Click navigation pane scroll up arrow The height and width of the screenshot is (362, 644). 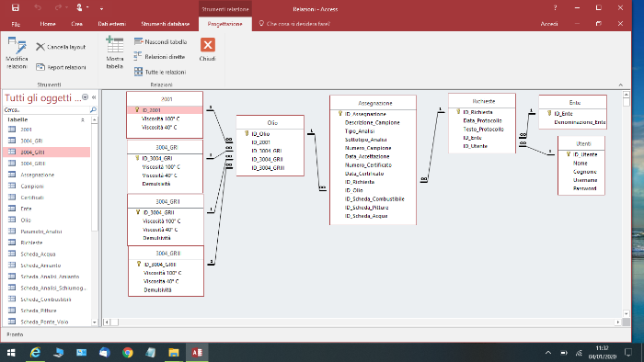(x=95, y=119)
